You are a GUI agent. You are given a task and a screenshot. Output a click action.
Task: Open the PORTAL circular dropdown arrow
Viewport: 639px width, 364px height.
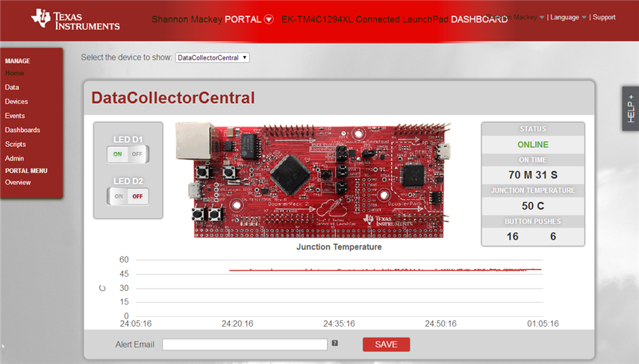(x=269, y=19)
